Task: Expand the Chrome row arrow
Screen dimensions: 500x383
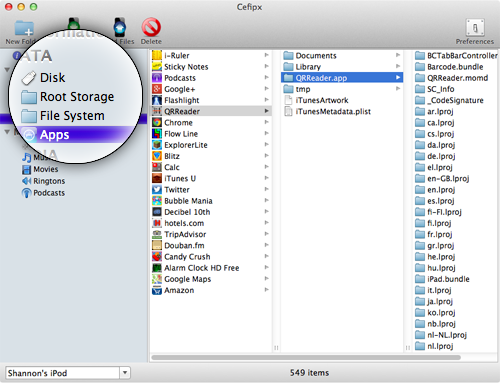Action: pos(266,122)
